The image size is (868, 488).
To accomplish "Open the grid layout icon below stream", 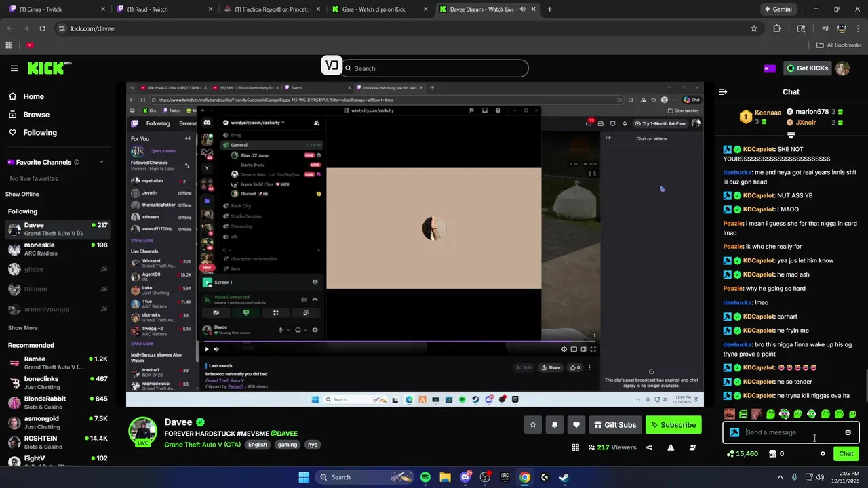I will [x=575, y=447].
